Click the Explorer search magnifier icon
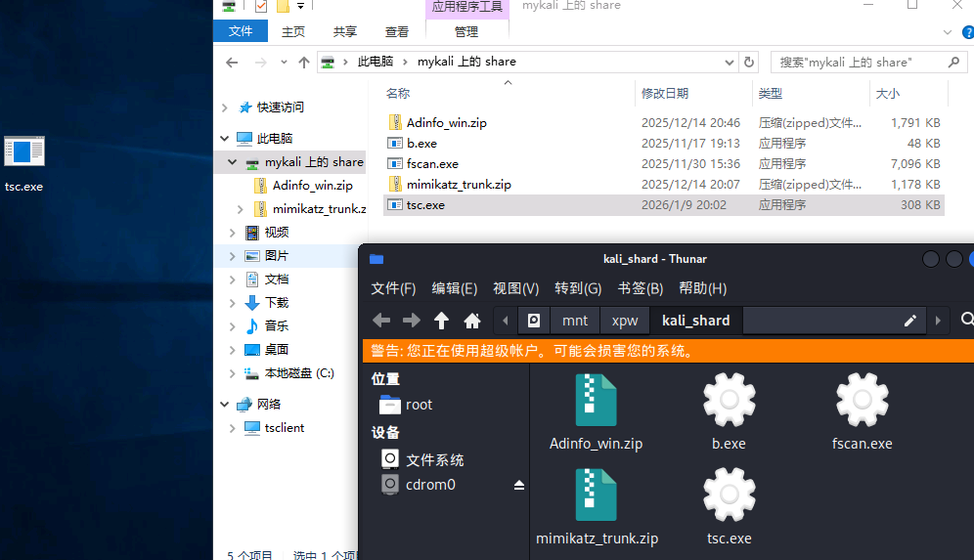The image size is (974, 560). pos(954,63)
